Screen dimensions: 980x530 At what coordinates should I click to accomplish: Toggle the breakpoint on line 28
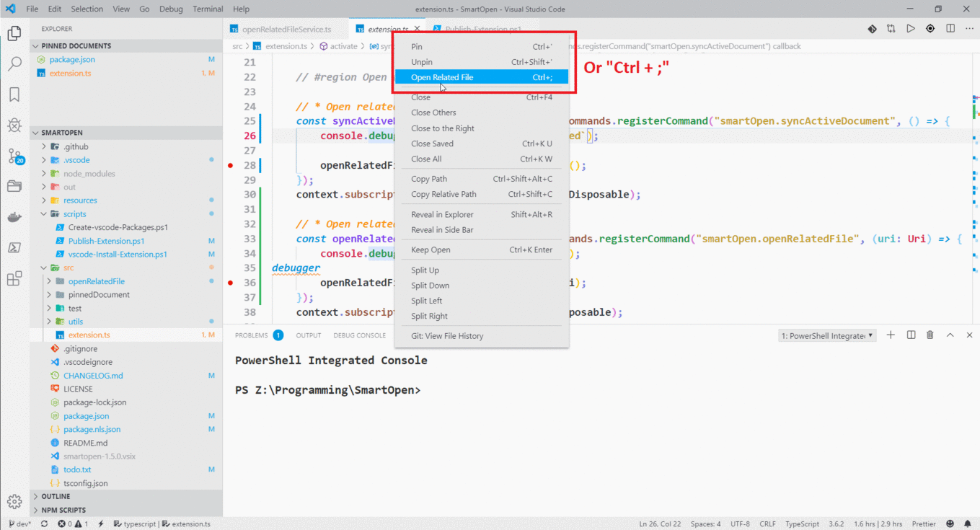[231, 165]
